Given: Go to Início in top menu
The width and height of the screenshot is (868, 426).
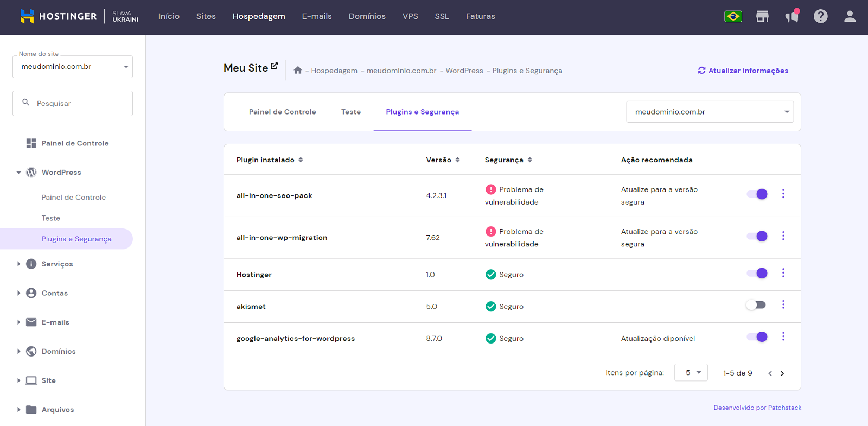Looking at the screenshot, I should coord(169,16).
